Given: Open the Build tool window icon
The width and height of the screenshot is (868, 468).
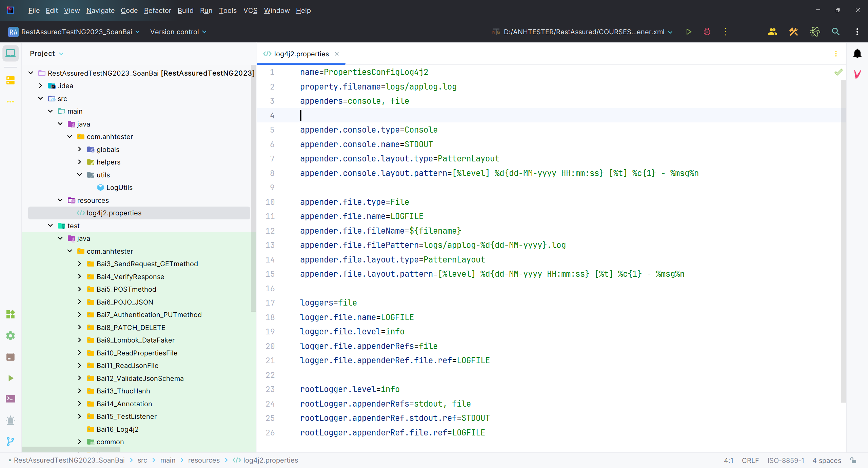Looking at the screenshot, I should [x=11, y=357].
